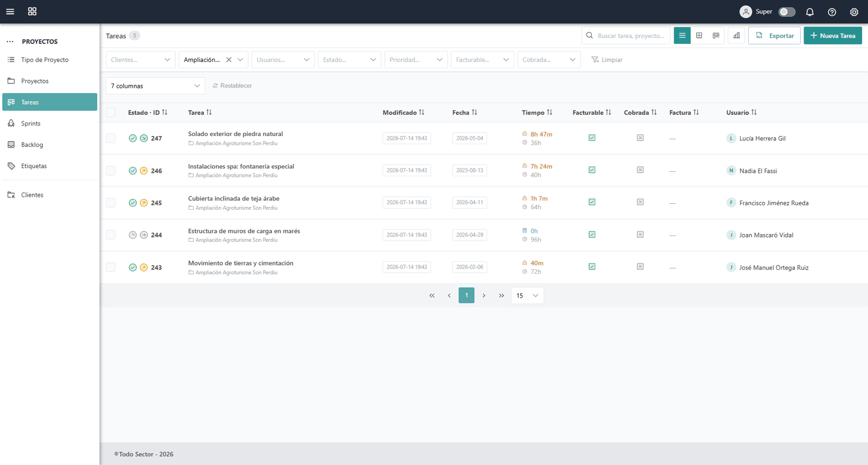Sort by Usuario column arrows

754,112
